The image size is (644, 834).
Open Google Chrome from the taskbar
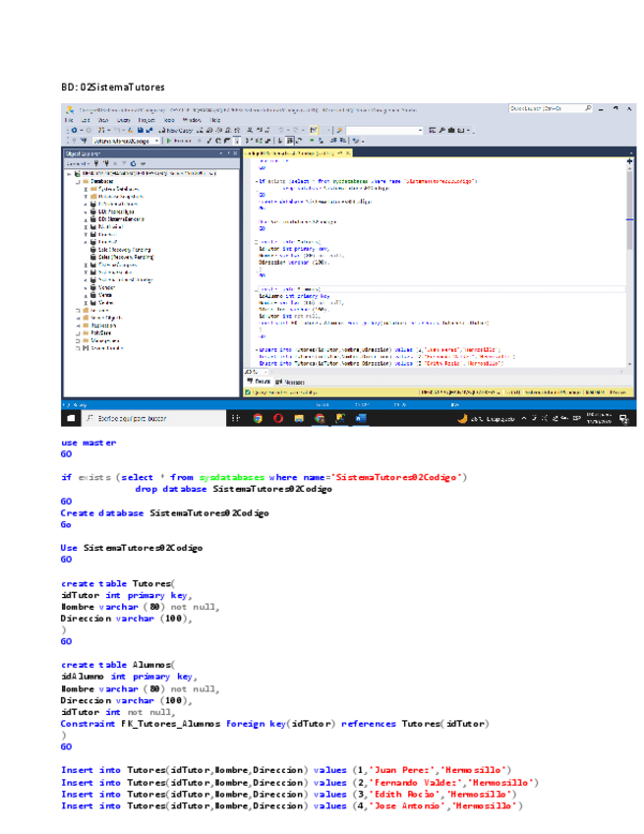coord(258,417)
